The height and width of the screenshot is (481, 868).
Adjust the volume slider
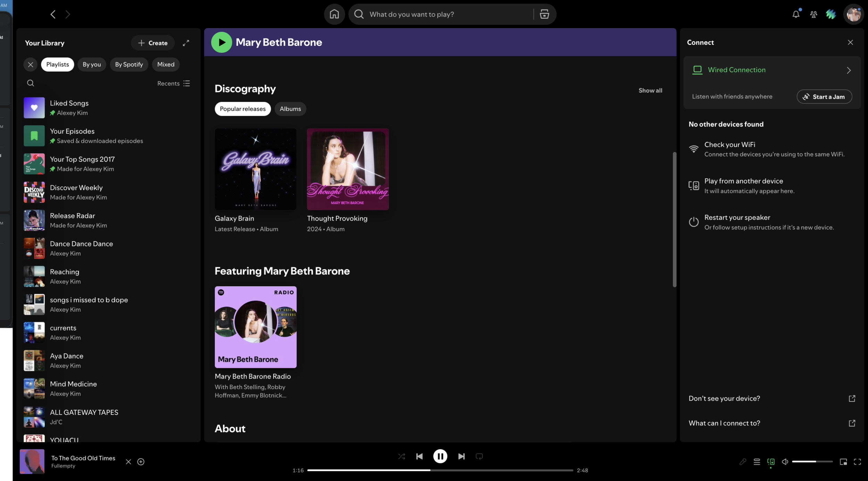tap(812, 462)
